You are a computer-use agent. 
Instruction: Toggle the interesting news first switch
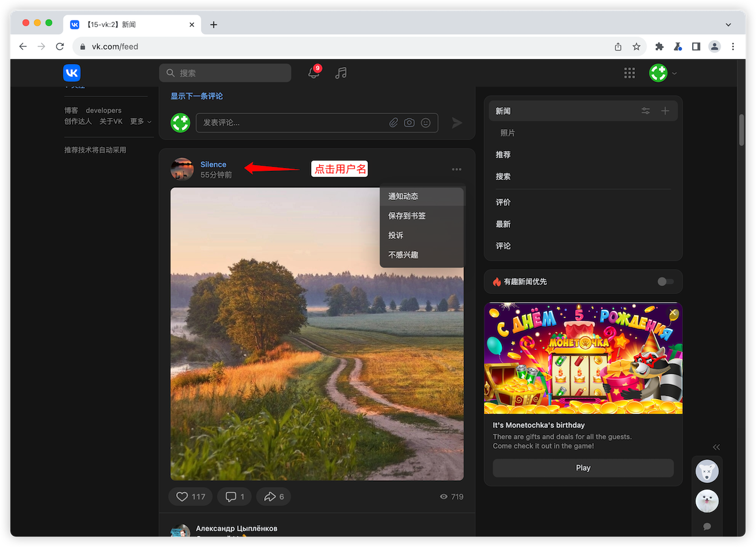tap(665, 282)
